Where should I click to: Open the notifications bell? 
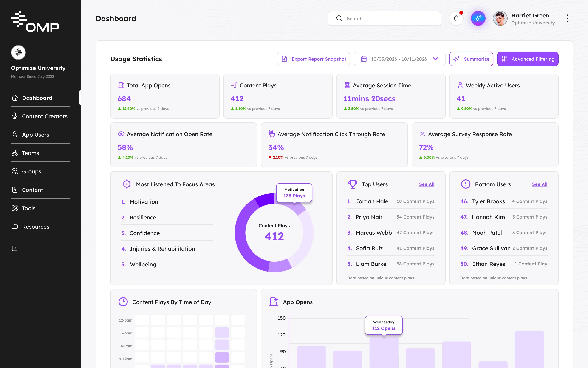(x=456, y=18)
